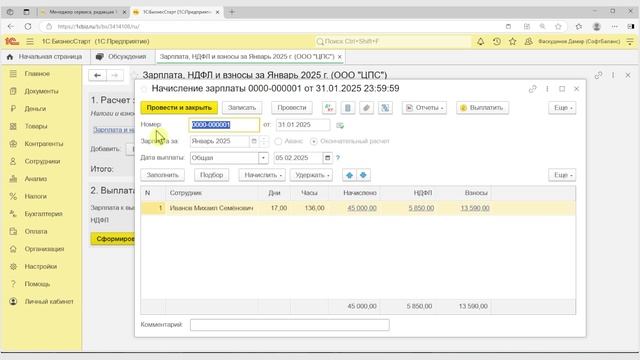Viewport: 640px width, 360px height.
Task: Open the upper Еще menu in document toolbar
Action: tap(562, 108)
